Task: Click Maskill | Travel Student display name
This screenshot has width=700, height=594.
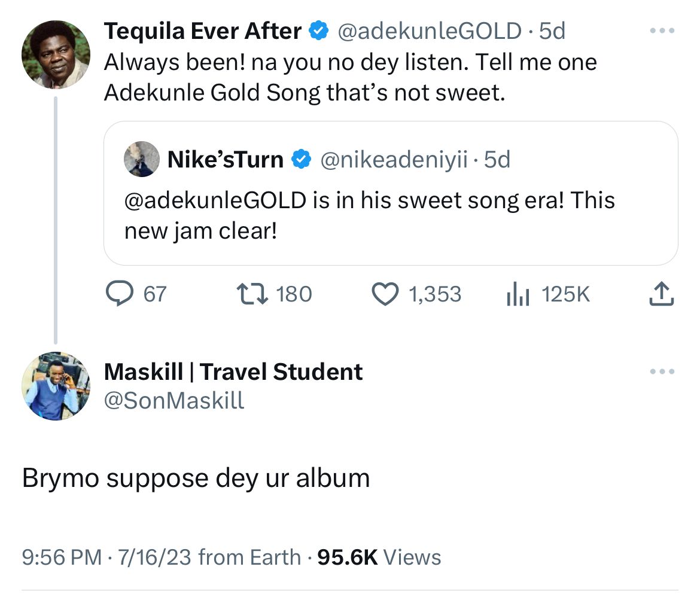Action: pos(233,371)
